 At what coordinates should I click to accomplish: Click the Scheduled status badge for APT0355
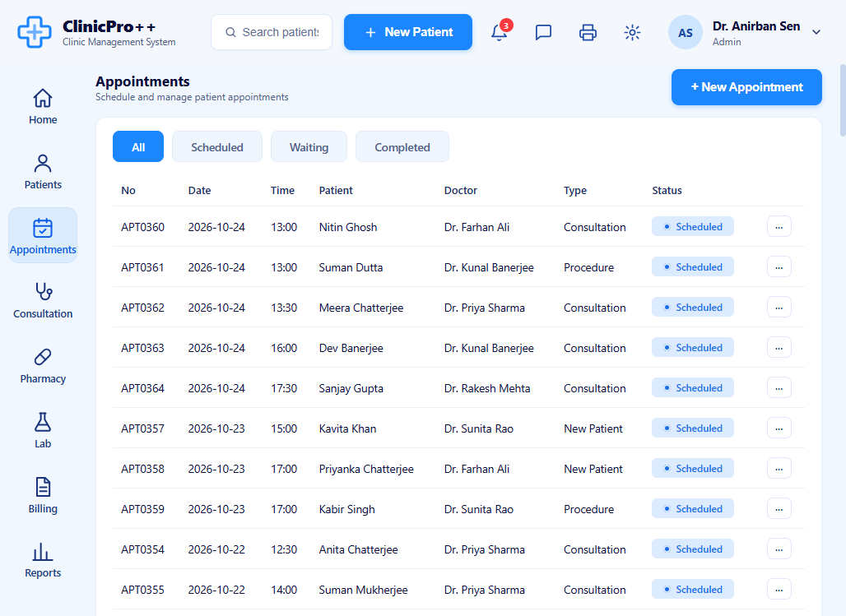tap(693, 590)
